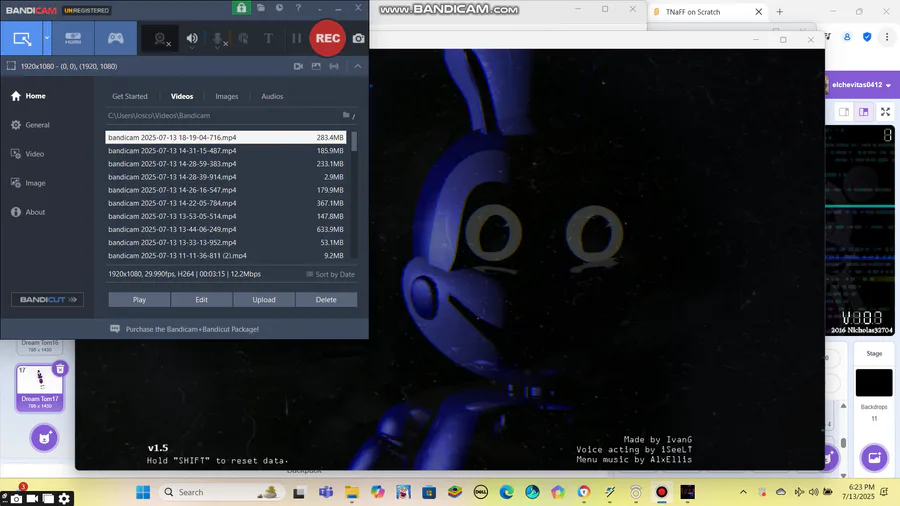This screenshot has width=900, height=506.
Task: Click the Play button
Action: 139,299
